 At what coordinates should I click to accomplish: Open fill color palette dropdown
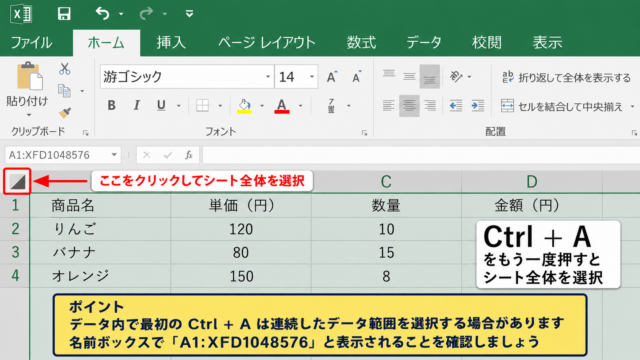[262, 106]
